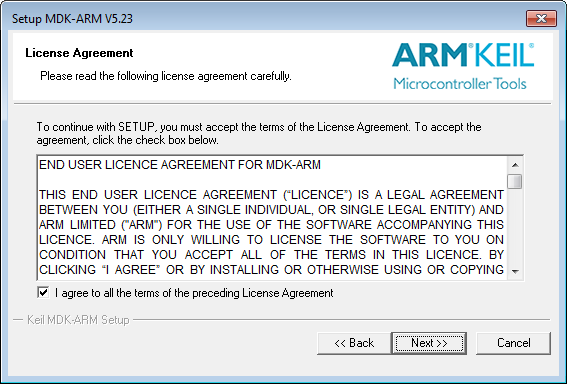Screen dimensions: 567x384
Task: Click the 'Please read the following' subtitle
Action: coord(166,76)
